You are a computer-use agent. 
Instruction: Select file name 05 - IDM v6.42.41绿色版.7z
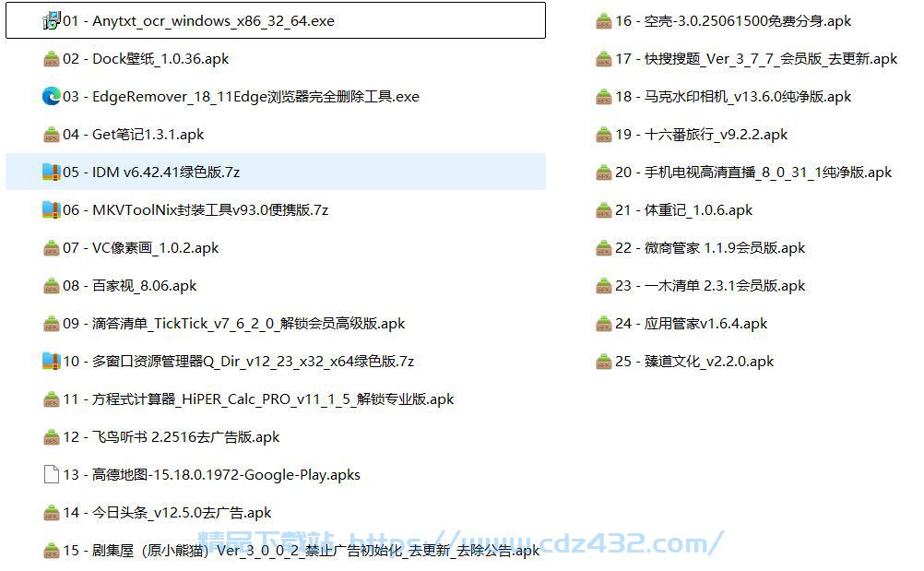(151, 172)
